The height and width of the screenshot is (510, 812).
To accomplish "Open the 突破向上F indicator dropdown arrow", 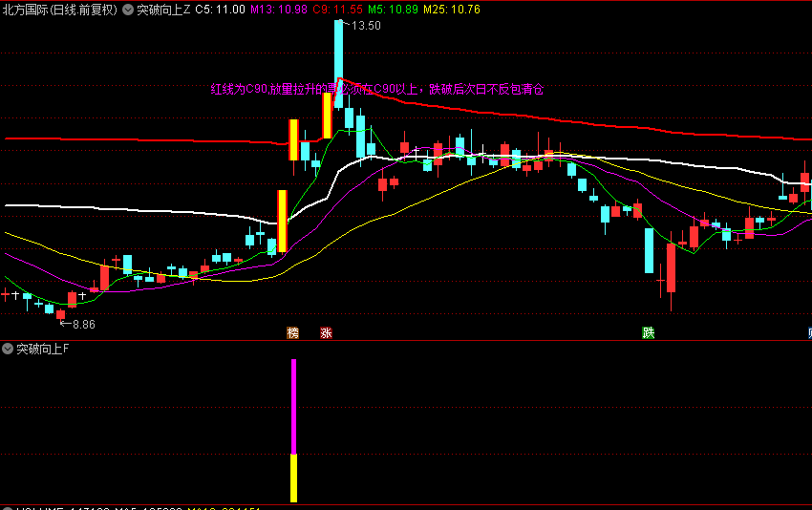I will 8,349.
